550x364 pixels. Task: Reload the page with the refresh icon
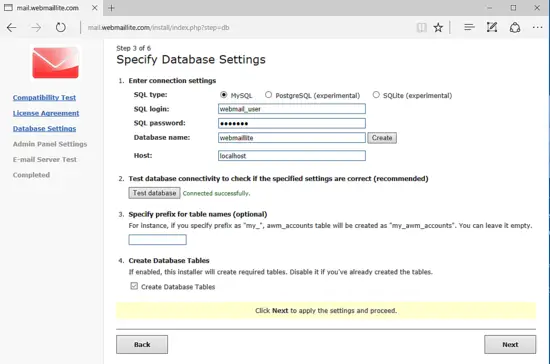point(60,27)
